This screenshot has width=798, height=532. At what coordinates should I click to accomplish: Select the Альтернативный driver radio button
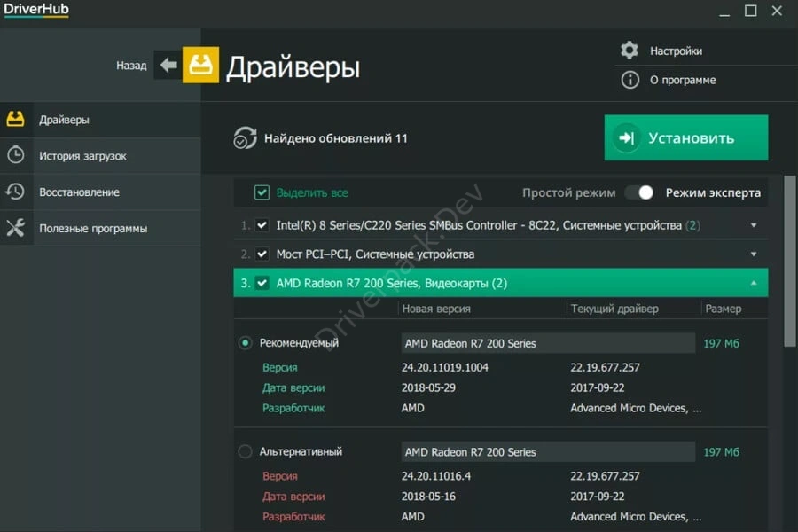click(x=245, y=451)
